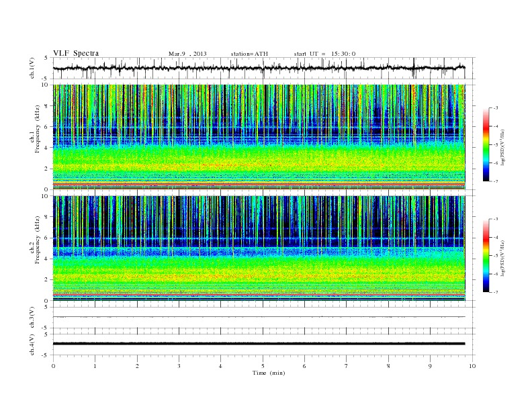Click the "station=ATH" header label

(x=249, y=54)
